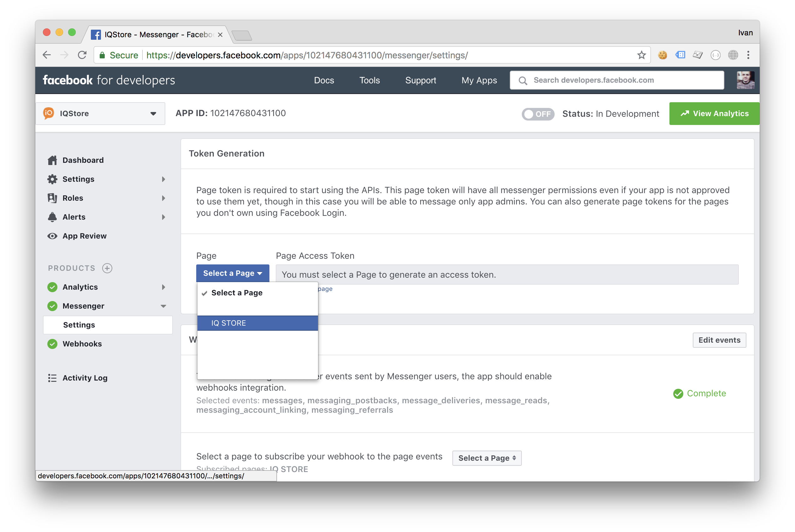Viewport: 795px width, 532px height.
Task: Click the Alerts bell icon
Action: coord(52,217)
